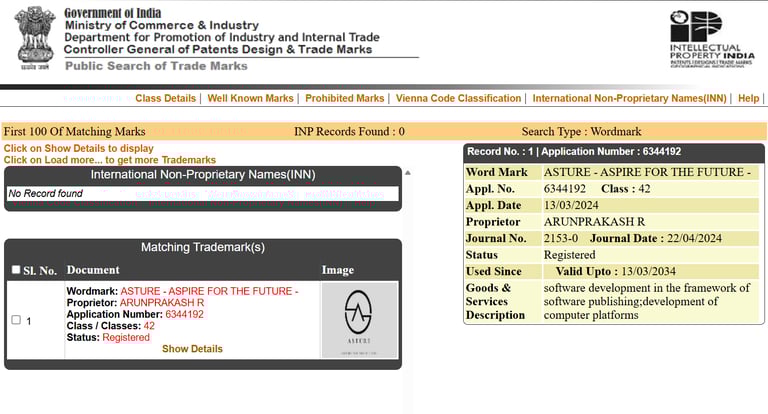Screen dimensions: 768x414
Task: Click Public Search of Trade Marks title
Action: tap(156, 66)
